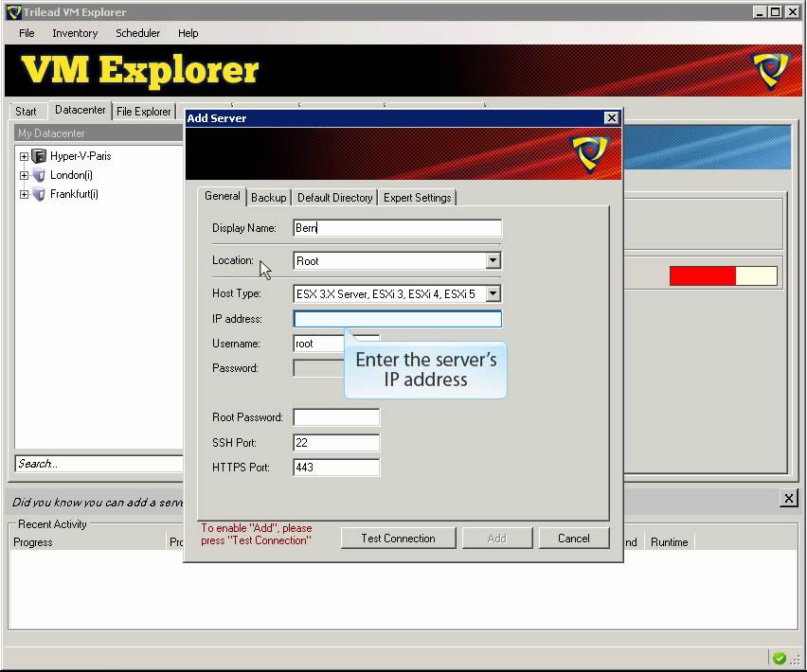
Task: Open the Default Directory tab
Action: pos(334,198)
